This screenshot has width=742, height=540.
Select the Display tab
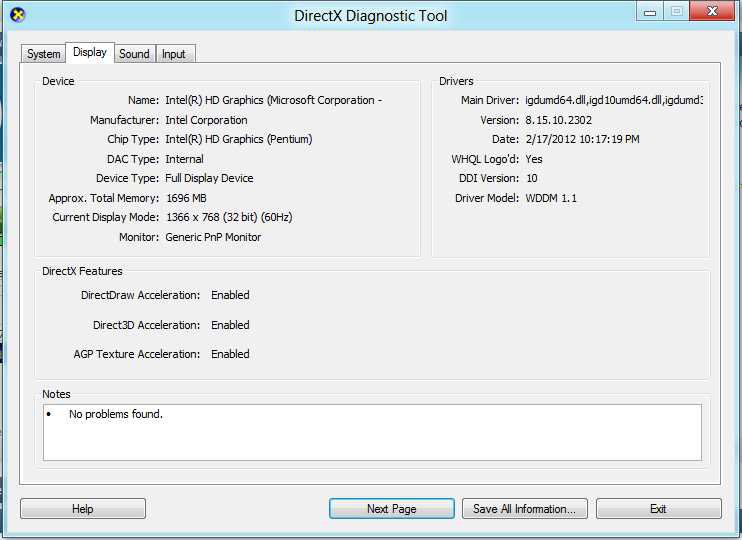click(x=90, y=53)
